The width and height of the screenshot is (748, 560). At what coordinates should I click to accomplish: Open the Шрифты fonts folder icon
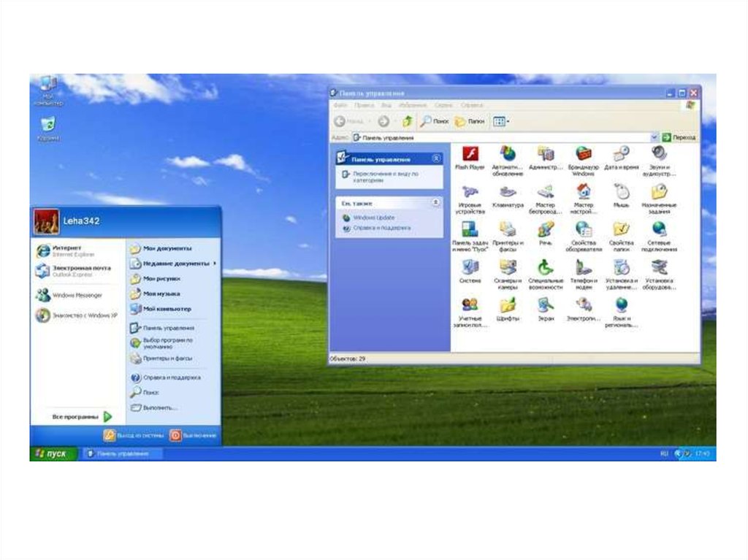click(x=507, y=307)
